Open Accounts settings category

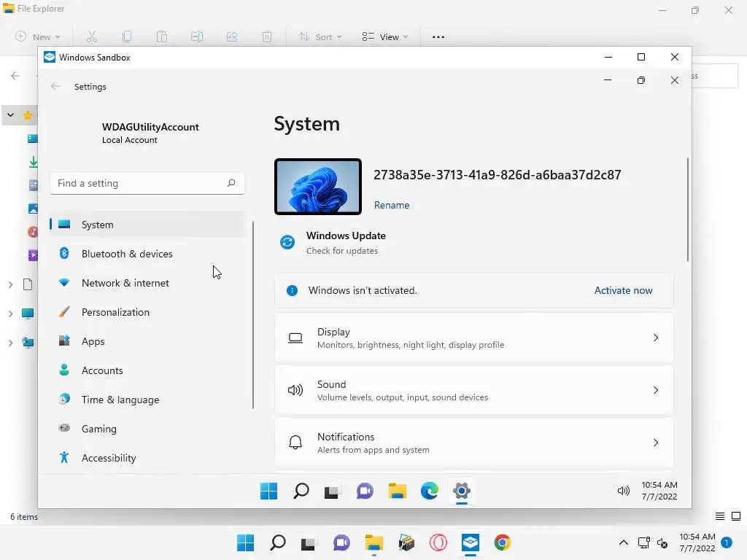click(147, 370)
